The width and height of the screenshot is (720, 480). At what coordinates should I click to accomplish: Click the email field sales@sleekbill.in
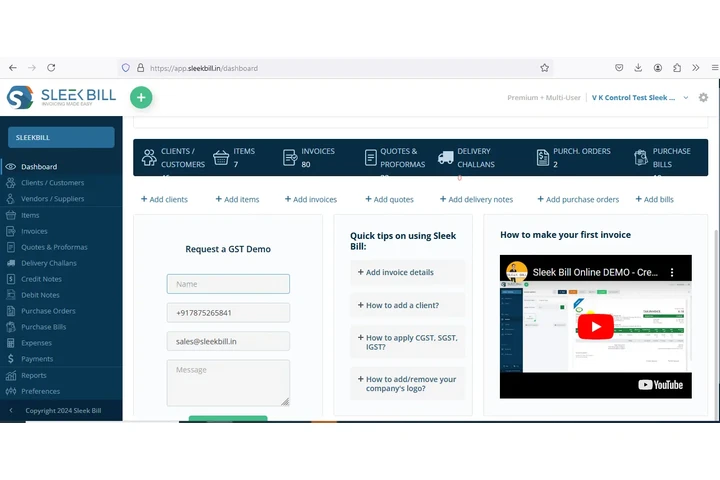click(228, 341)
